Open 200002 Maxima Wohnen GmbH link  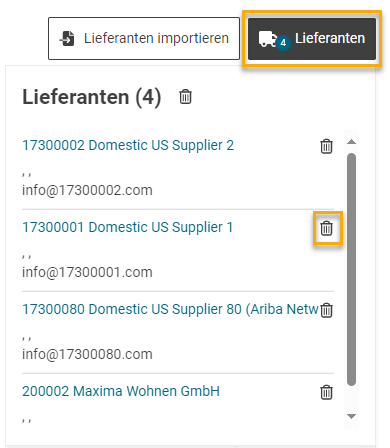[x=121, y=391]
